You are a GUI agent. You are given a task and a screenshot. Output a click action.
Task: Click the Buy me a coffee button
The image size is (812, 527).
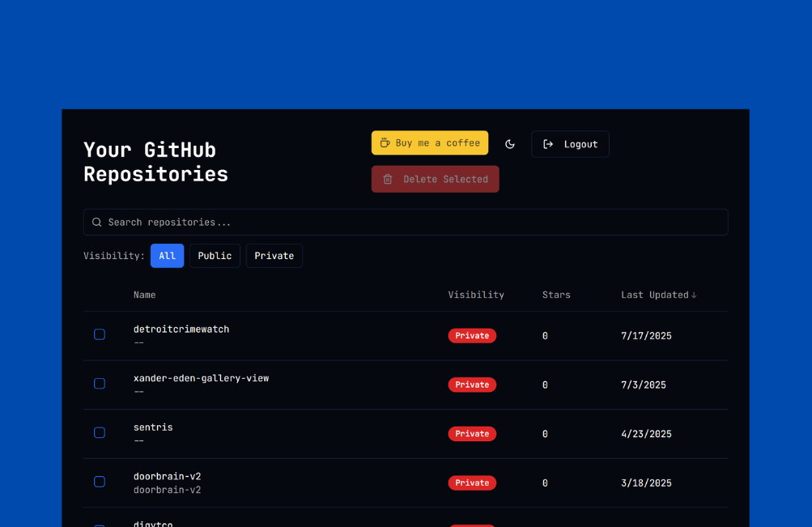[x=430, y=142]
